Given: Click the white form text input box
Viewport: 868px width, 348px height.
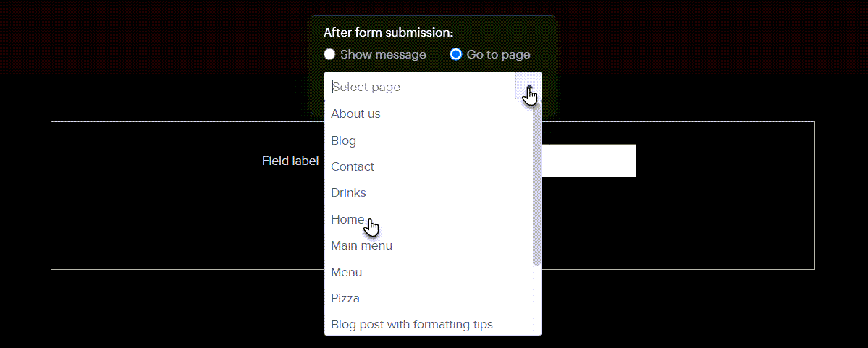Looking at the screenshot, I should (588, 161).
